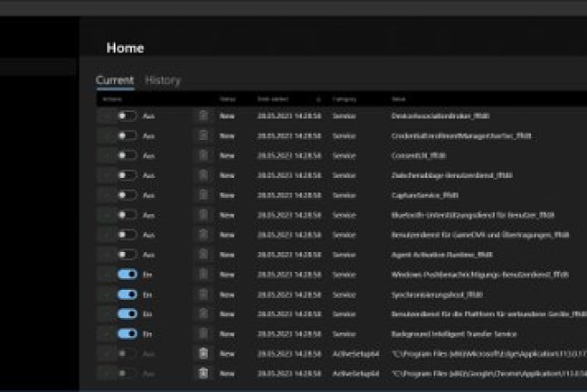Click the greyed toggle in Google Chrome row

click(x=127, y=373)
